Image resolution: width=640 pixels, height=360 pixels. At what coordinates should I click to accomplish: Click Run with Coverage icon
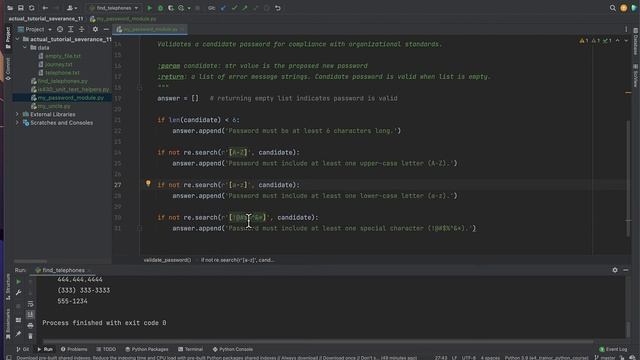171,8
